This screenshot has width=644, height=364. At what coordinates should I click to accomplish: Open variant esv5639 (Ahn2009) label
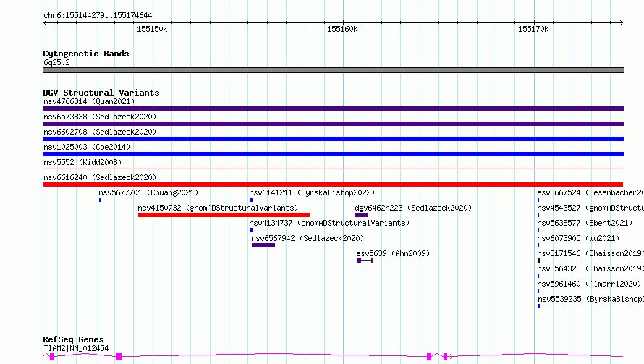[x=393, y=253]
